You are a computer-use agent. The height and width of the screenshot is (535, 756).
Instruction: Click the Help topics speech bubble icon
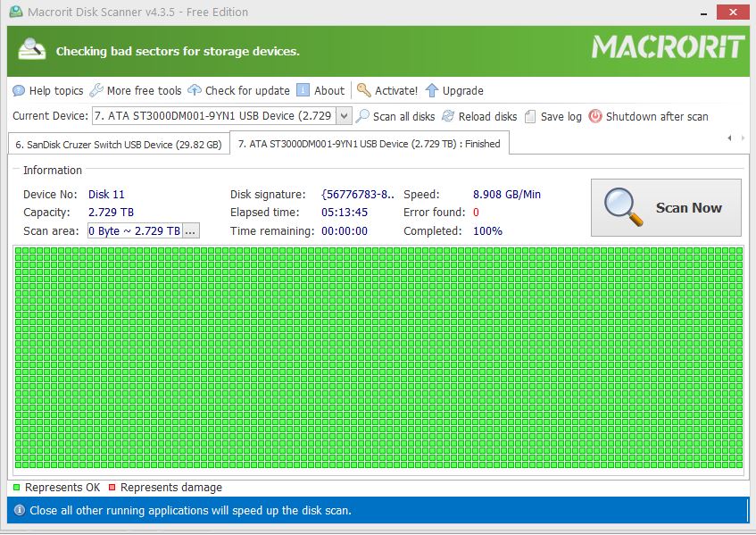click(19, 91)
